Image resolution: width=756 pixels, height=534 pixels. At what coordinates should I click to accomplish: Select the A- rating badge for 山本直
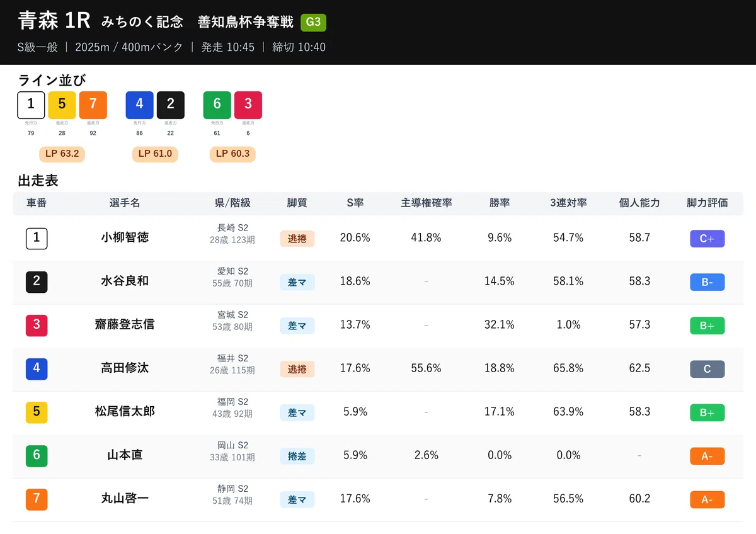707,456
